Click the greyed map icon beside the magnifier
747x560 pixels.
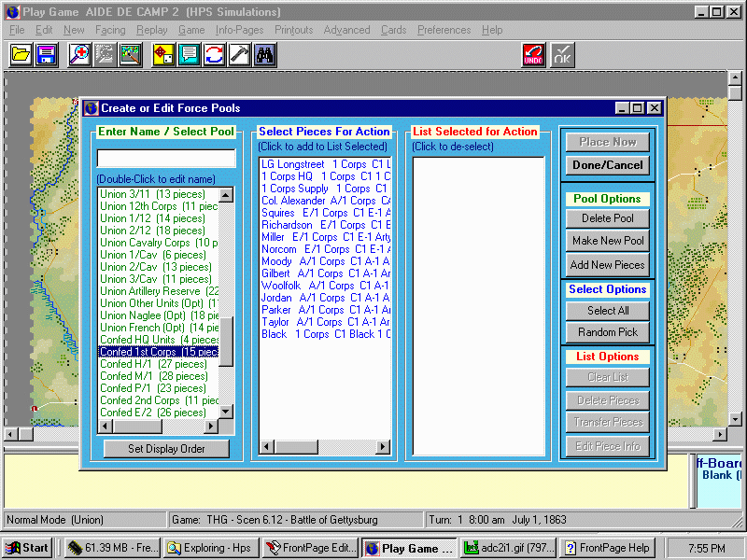click(x=105, y=55)
